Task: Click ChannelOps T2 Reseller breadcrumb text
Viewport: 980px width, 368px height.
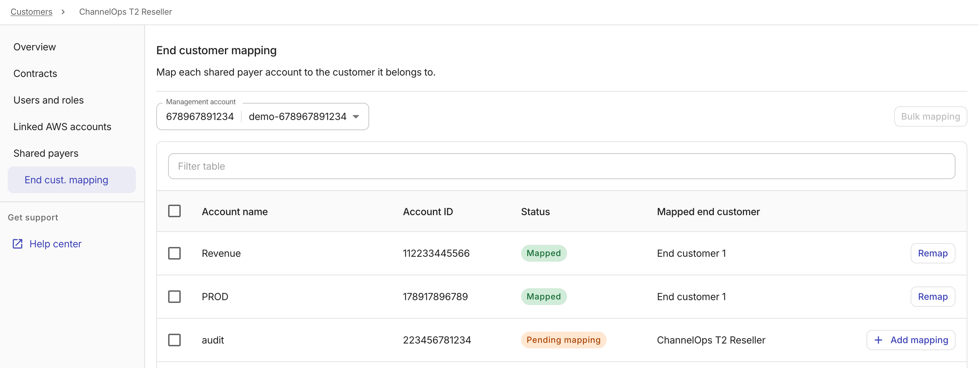Action: [x=125, y=12]
